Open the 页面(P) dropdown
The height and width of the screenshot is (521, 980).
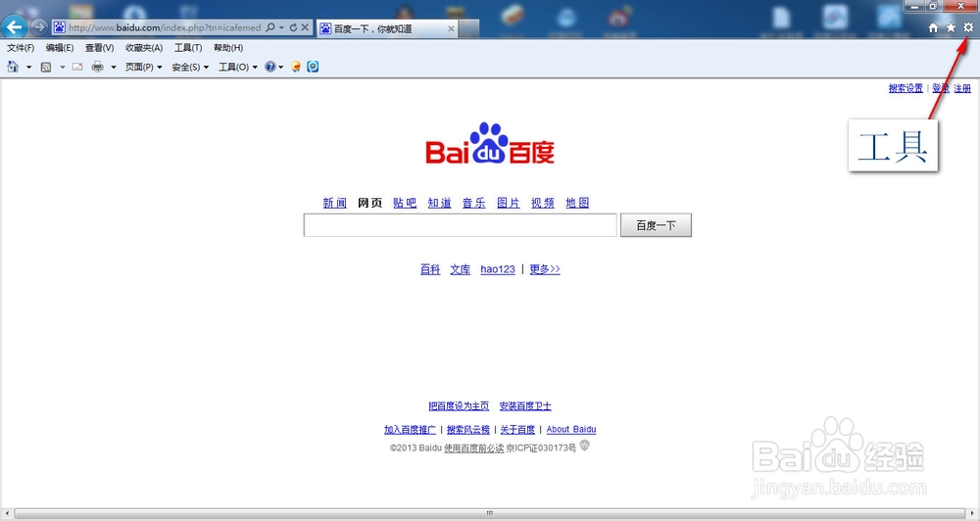143,67
